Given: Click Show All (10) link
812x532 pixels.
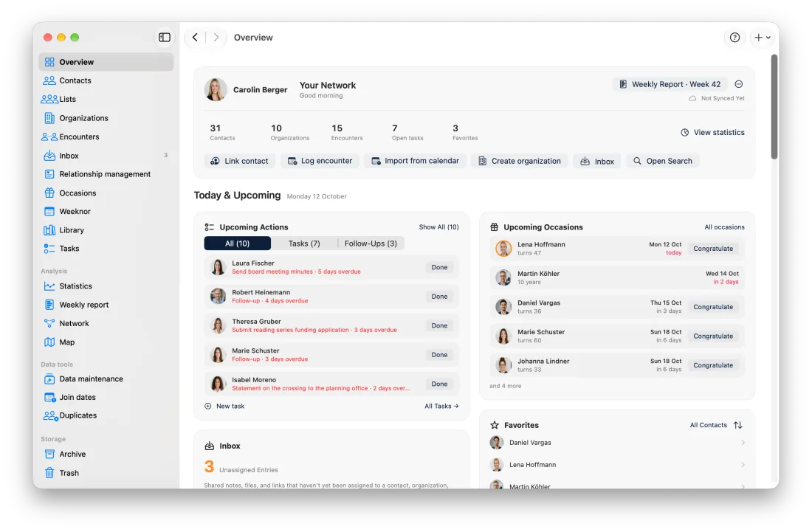Looking at the screenshot, I should click(x=438, y=227).
